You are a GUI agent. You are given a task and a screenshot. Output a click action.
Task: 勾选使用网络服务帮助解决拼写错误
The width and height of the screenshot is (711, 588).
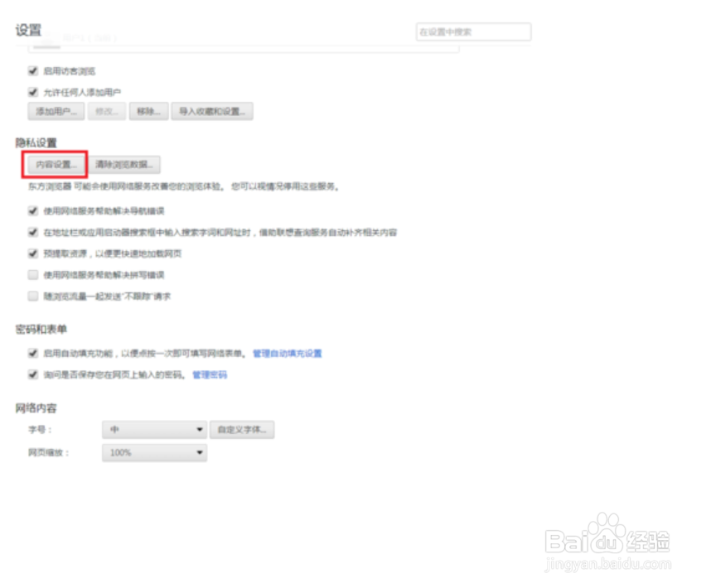click(32, 275)
